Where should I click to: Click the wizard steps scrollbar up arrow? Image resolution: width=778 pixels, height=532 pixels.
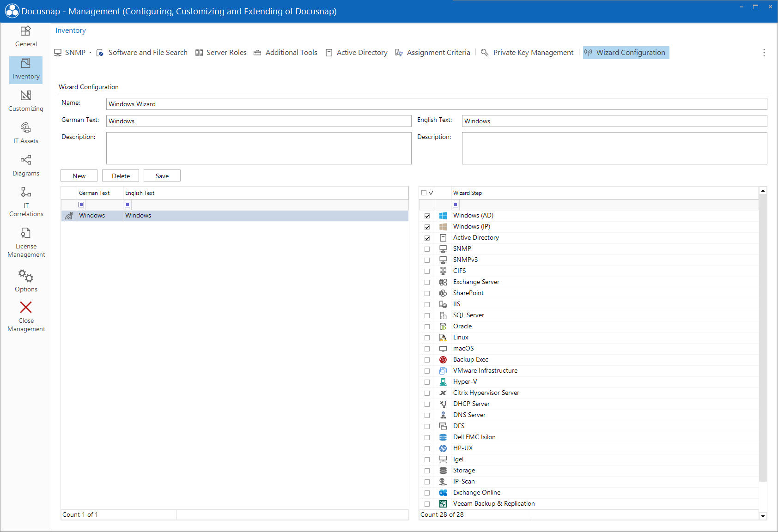tap(763, 190)
